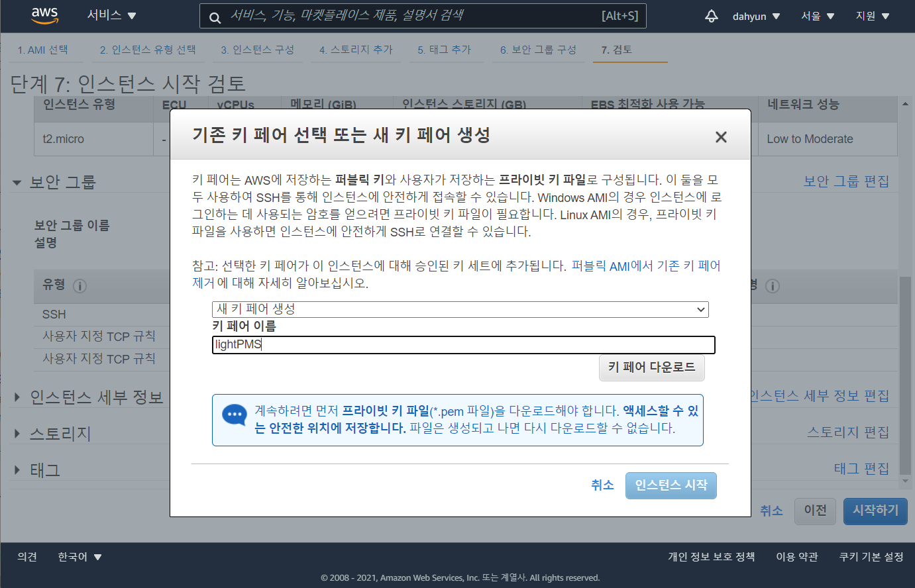Click the 시작하기 button
Image resolution: width=915 pixels, height=588 pixels.
point(875,511)
